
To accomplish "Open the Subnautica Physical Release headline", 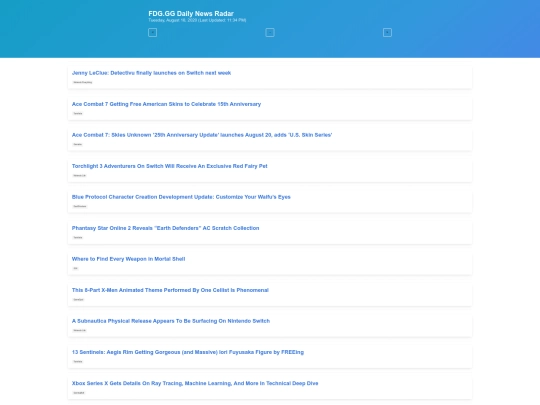I will click(x=171, y=321).
